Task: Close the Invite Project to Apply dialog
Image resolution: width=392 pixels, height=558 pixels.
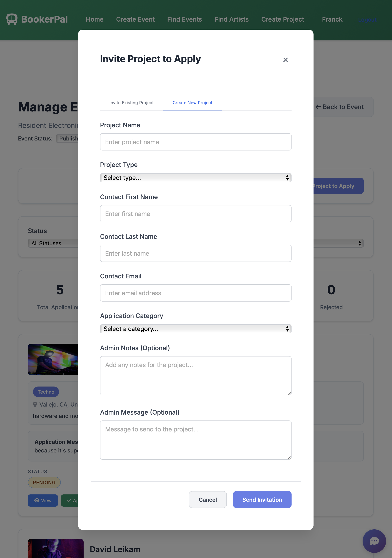Action: [285, 60]
